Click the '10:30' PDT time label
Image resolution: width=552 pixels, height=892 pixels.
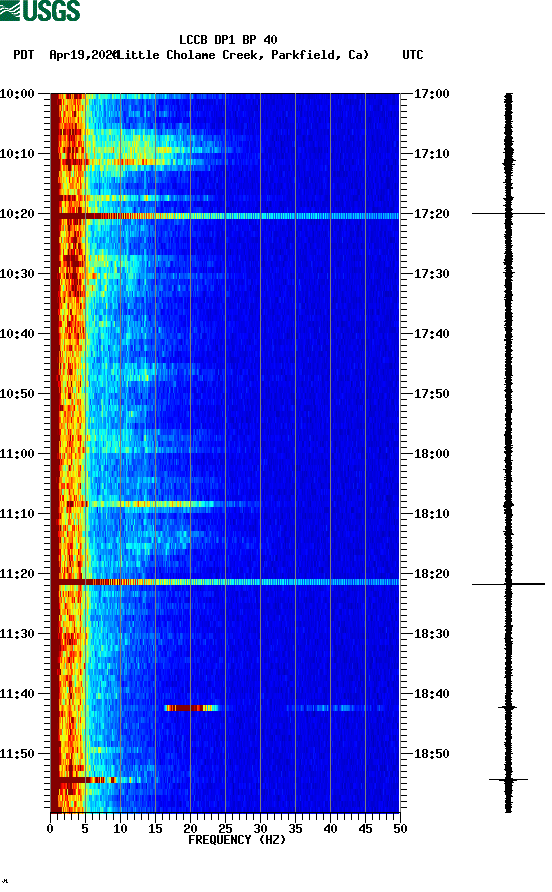(17, 274)
